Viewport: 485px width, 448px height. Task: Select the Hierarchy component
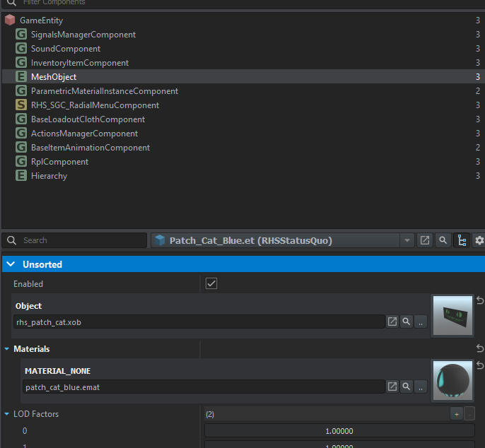49,176
